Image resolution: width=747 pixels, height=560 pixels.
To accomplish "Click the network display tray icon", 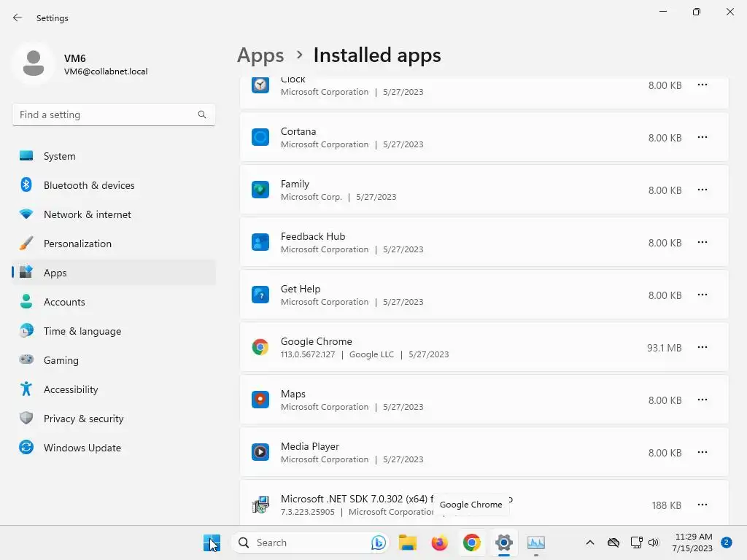I will click(x=636, y=542).
